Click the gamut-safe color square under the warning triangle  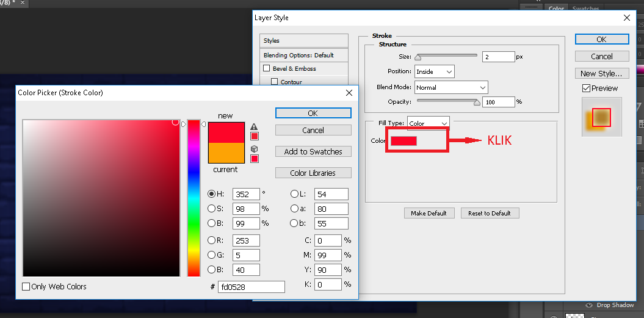pyautogui.click(x=254, y=136)
